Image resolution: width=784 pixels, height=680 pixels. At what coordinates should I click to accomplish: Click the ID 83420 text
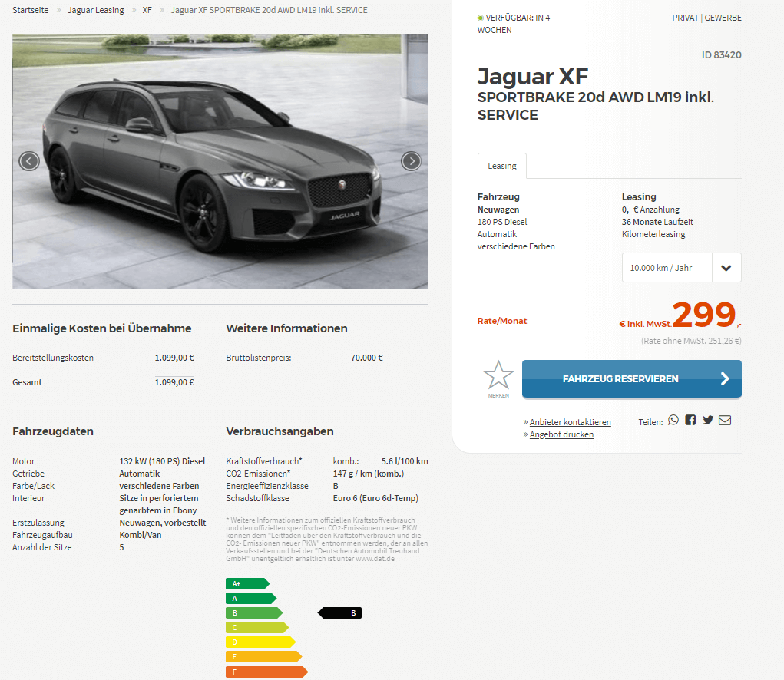[x=722, y=55]
